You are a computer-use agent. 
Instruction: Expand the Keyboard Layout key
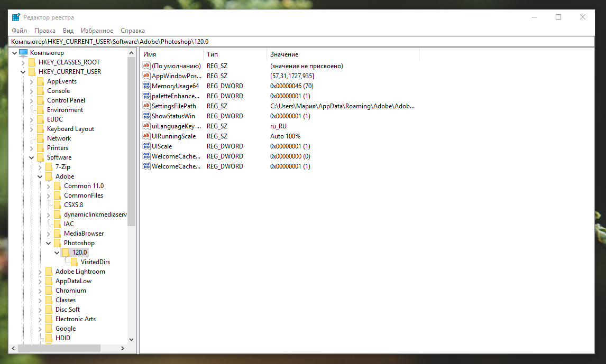tap(32, 129)
